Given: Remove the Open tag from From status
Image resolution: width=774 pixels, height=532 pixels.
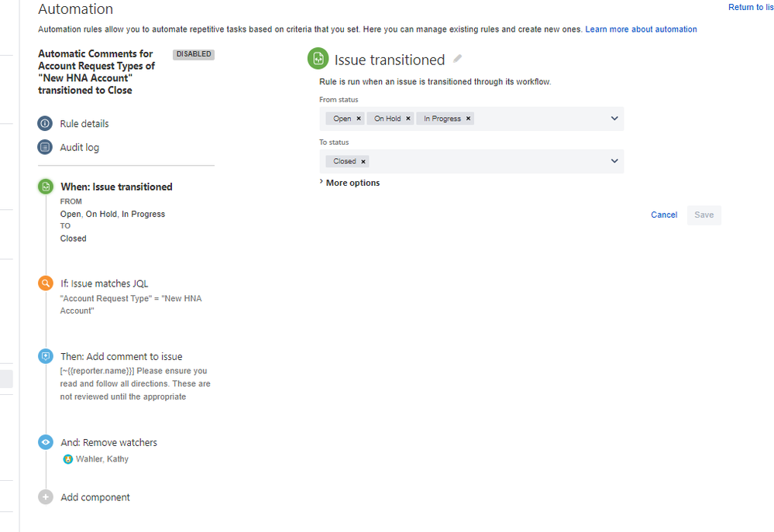Looking at the screenshot, I should coord(359,118).
